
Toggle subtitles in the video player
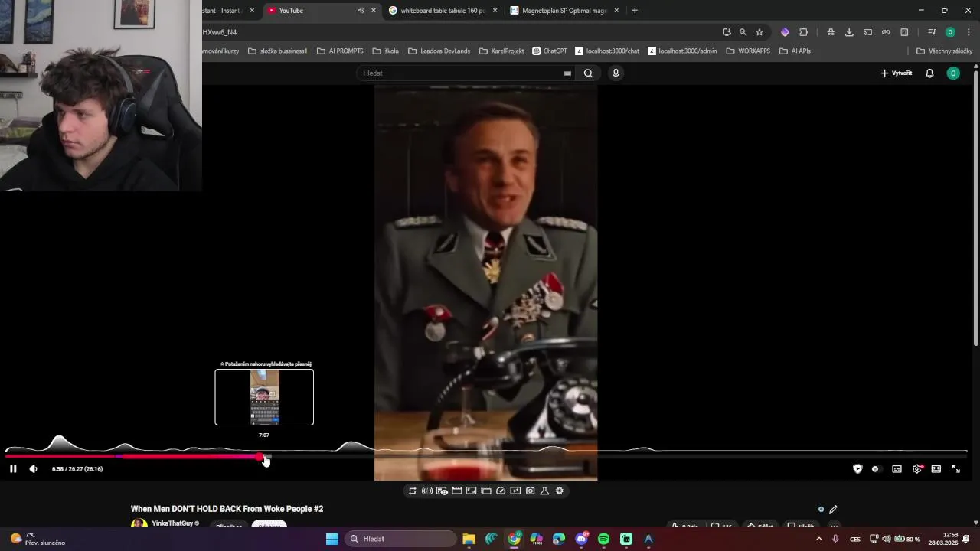pos(897,469)
